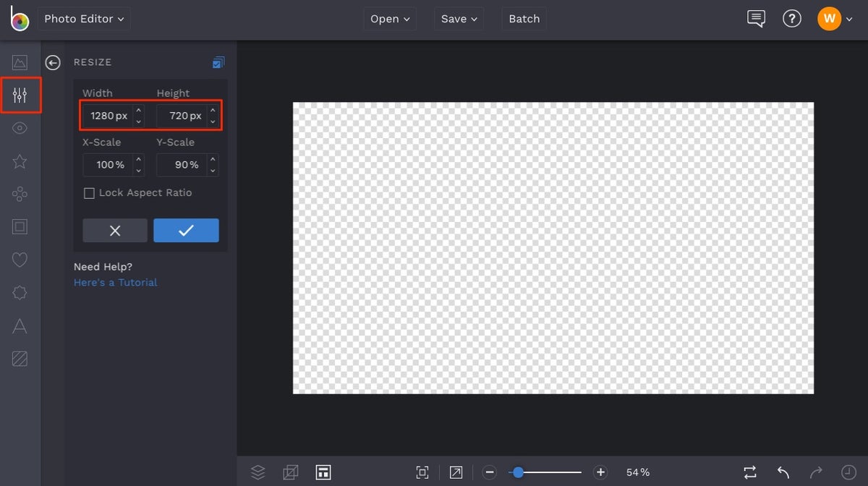Image resolution: width=868 pixels, height=486 pixels.
Task: Open the Textures section in the sidebar
Action: point(20,358)
